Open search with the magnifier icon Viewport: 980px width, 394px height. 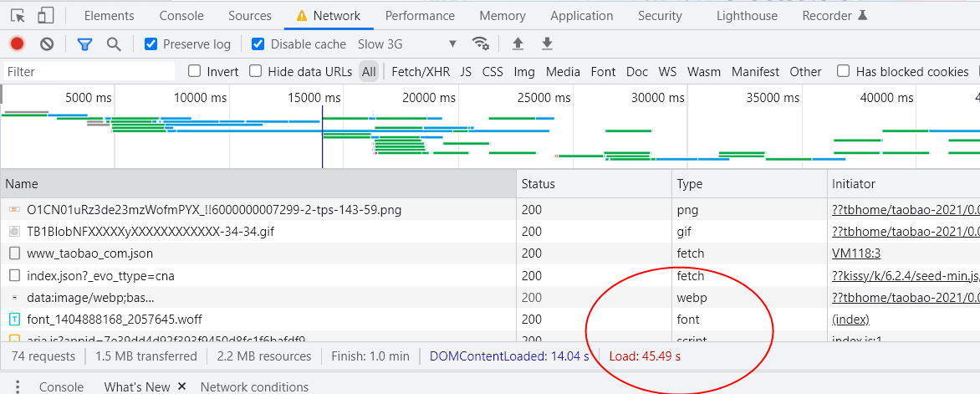click(114, 44)
